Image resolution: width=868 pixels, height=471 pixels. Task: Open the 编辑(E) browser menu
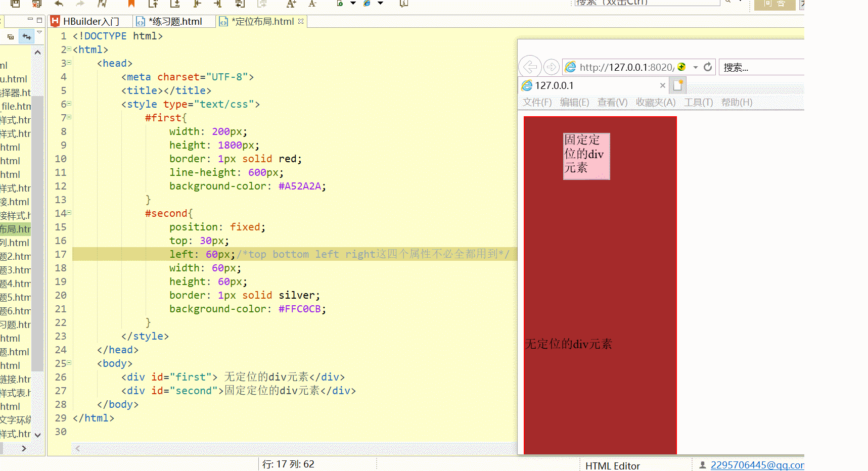tap(575, 102)
